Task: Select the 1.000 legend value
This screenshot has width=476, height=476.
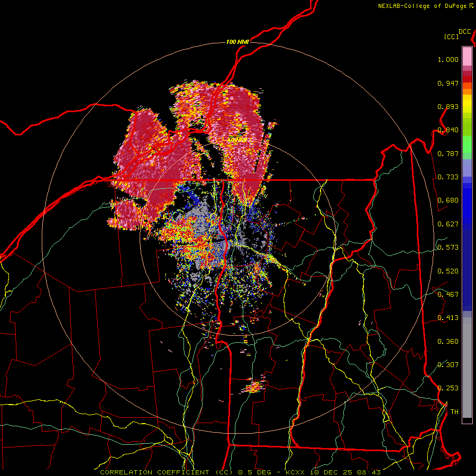Action: (x=448, y=59)
